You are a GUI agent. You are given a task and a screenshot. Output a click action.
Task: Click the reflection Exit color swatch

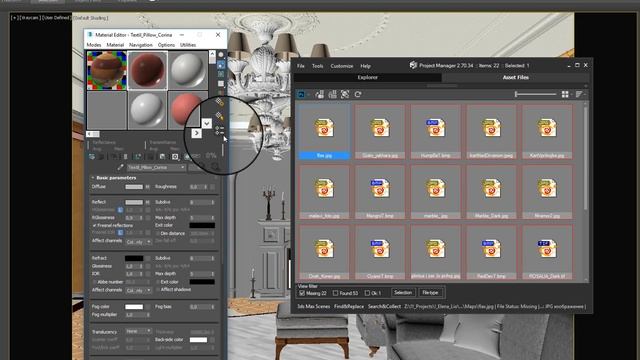(x=202, y=225)
